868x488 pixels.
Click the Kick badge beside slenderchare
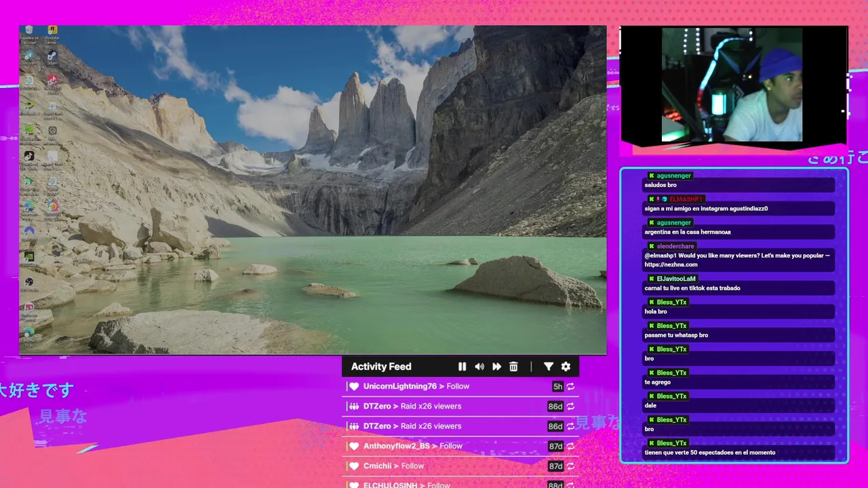pyautogui.click(x=652, y=246)
